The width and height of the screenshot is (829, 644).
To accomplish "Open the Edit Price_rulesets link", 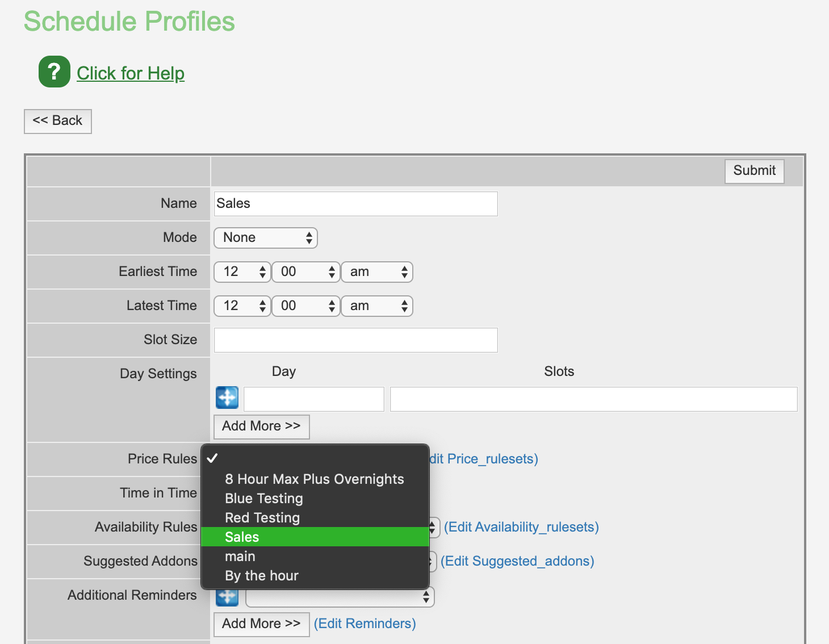I will tap(483, 459).
